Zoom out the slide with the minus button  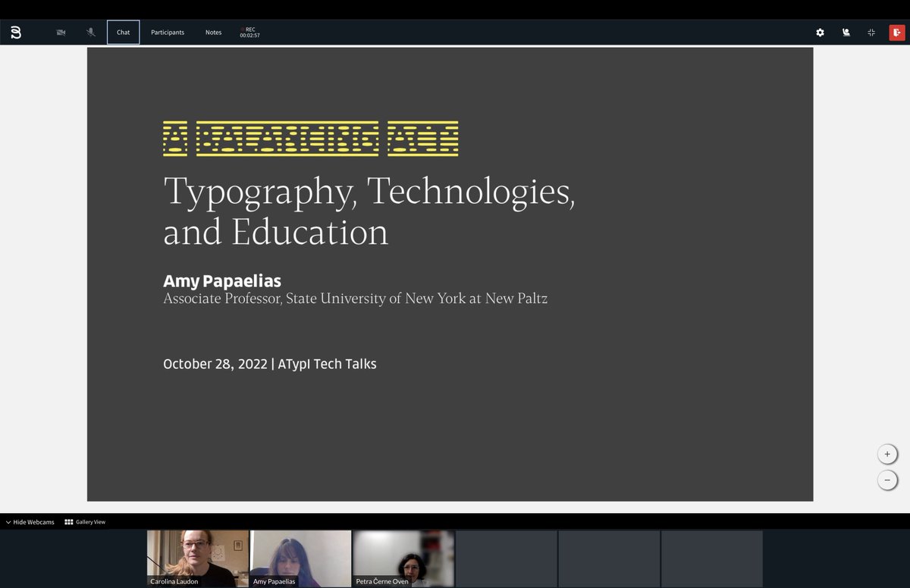coord(887,480)
